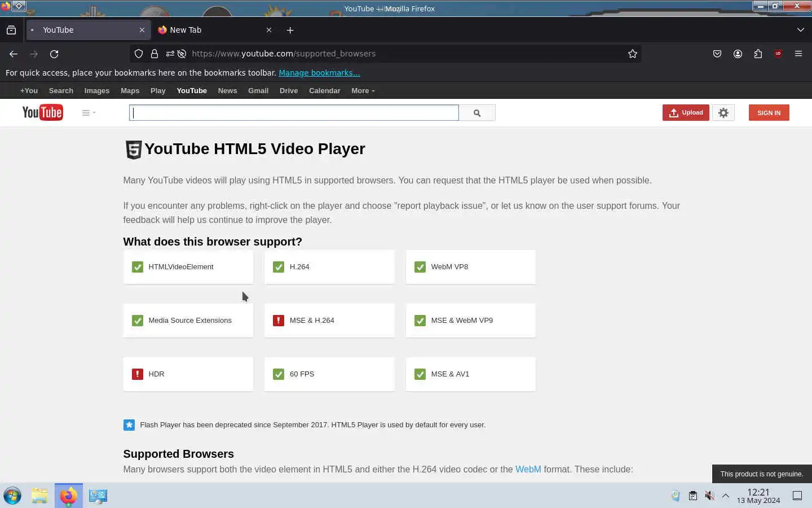Open Images in the Google bar
Screen dimensions: 812x508
[x=97, y=91]
